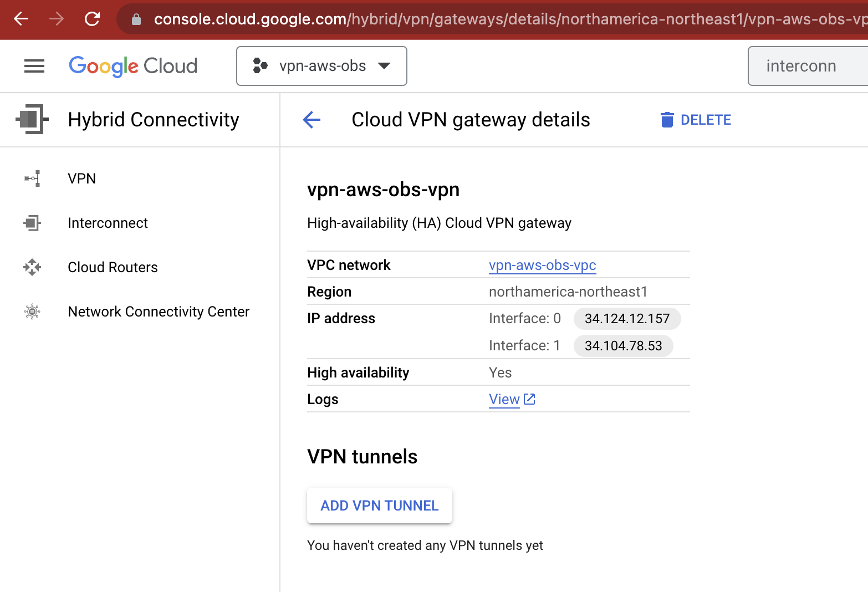868x592 pixels.
Task: Open the vpn-aws-obs-vpc network link
Action: point(542,265)
